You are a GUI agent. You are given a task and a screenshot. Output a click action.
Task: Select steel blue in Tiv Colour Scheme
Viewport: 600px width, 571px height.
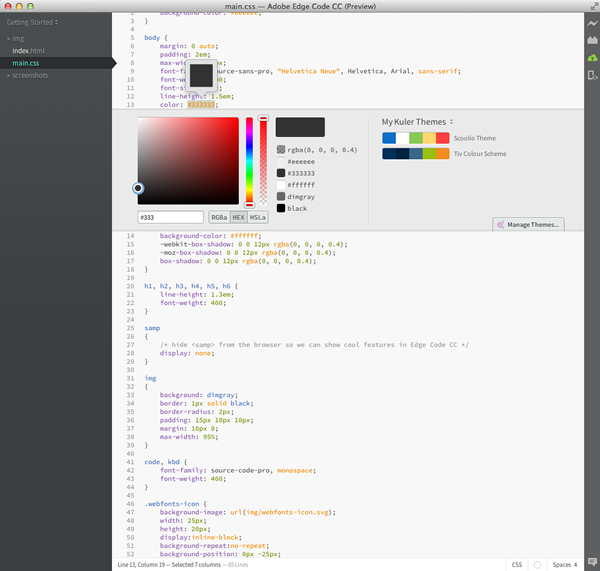click(x=416, y=153)
